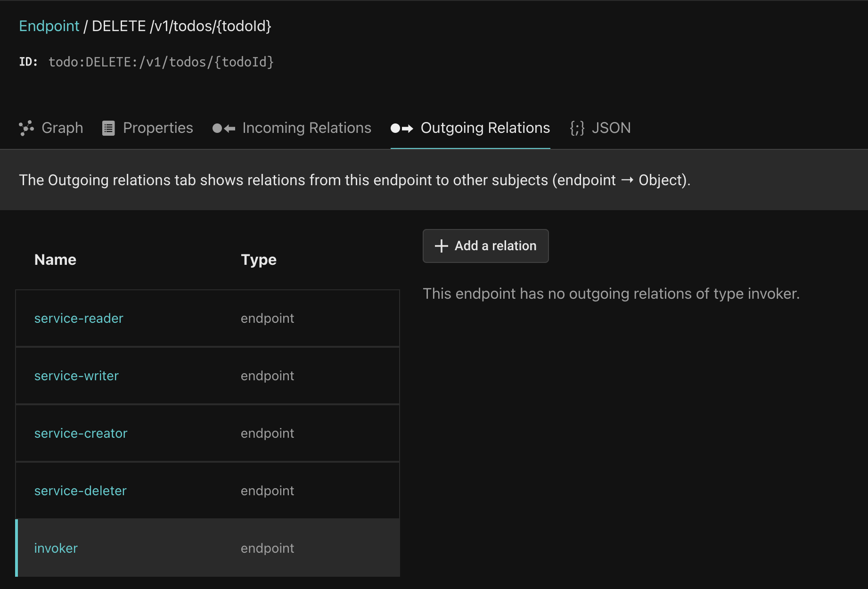Image resolution: width=868 pixels, height=589 pixels.
Task: Click endpoint type in service-reader row
Action: (x=267, y=319)
